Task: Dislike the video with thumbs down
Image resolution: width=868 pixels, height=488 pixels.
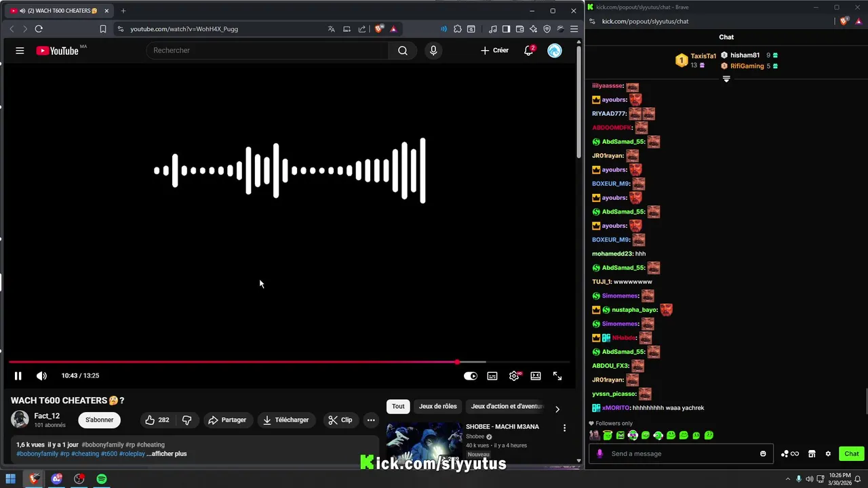Action: point(186,420)
